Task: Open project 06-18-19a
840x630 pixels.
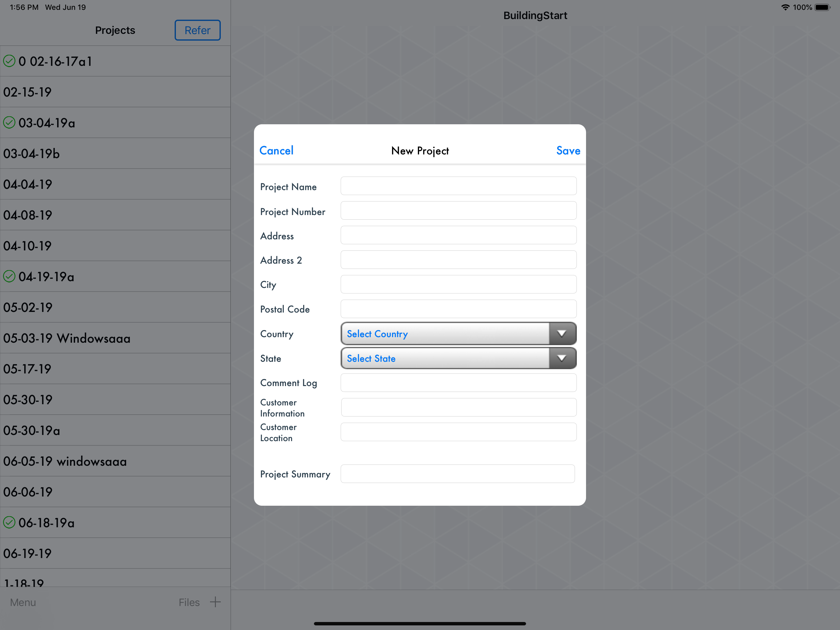Action: tap(115, 523)
